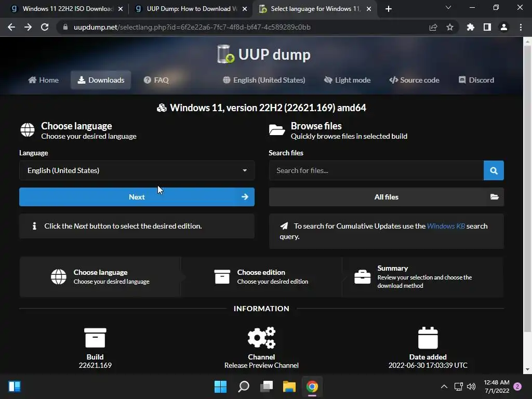Open File Explorer from taskbar
This screenshot has height=399, width=532.
(x=289, y=387)
